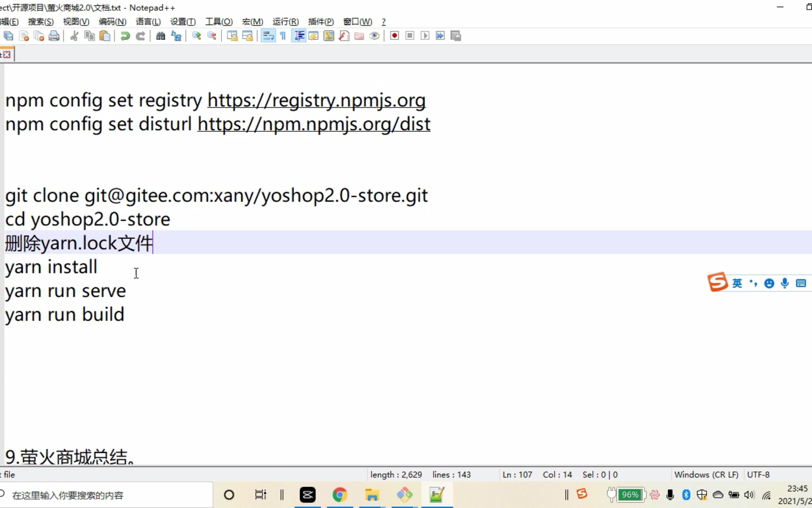
Task: Click the Paste clipboard icon
Action: pos(105,36)
